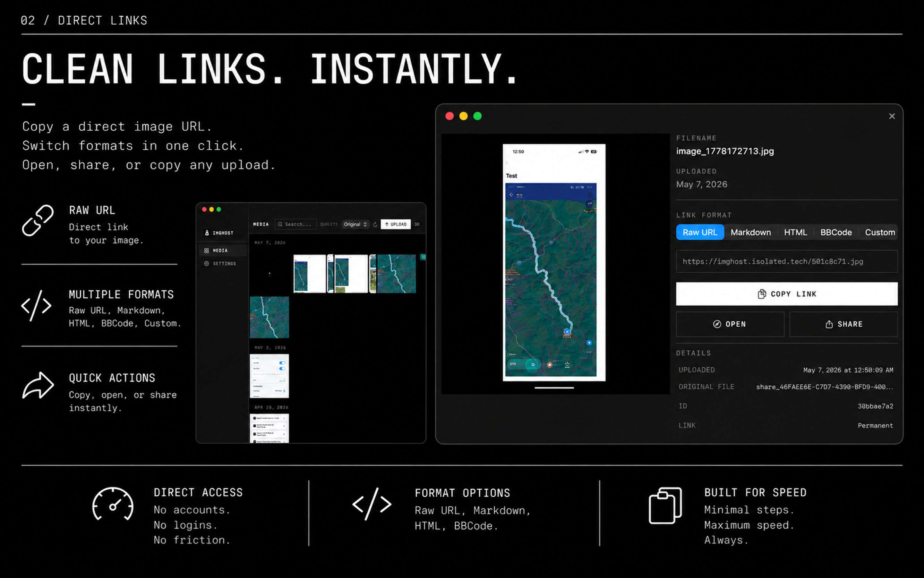Click the uploaded date May 7, 2026 below UPLOADED
The image size is (924, 578).
point(702,184)
